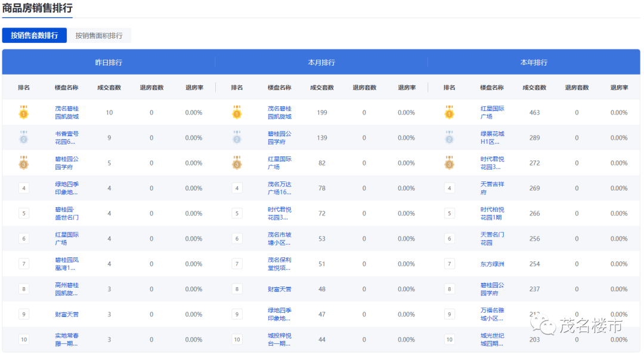644x354 pixels.
Task: Open 绿地四季印象地... link in 昨日排行
Action: 67,188
